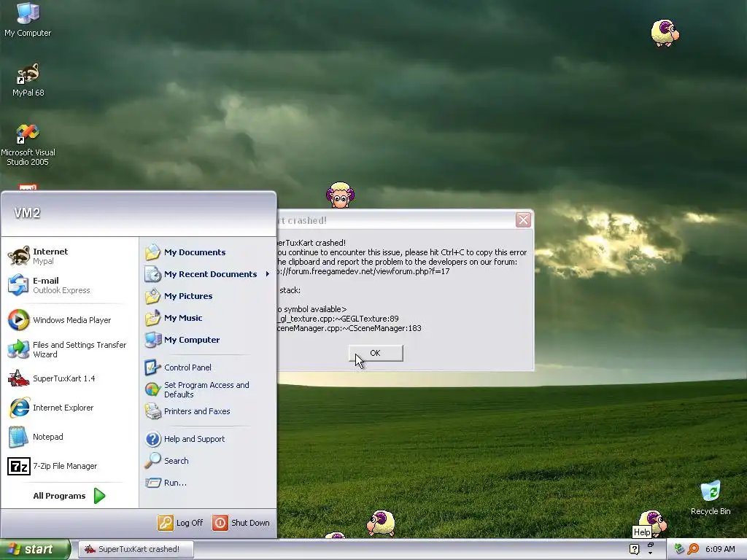Open Files and Settings Transfer Wizard
The width and height of the screenshot is (747, 560).
[x=67, y=349]
